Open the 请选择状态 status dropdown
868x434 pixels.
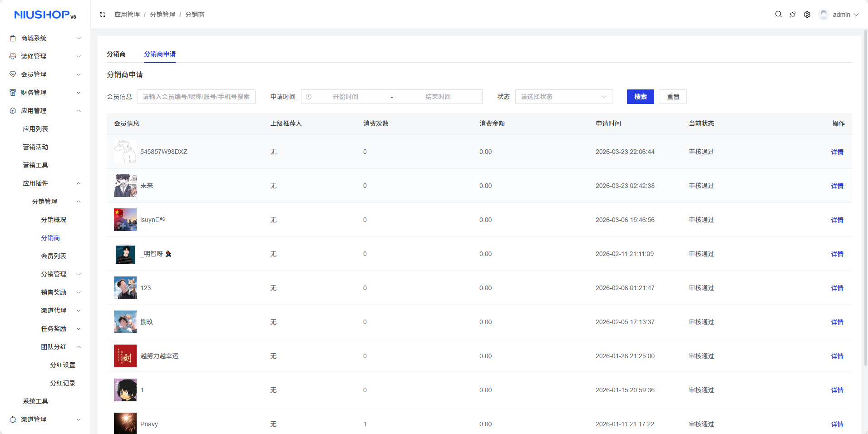(x=563, y=97)
